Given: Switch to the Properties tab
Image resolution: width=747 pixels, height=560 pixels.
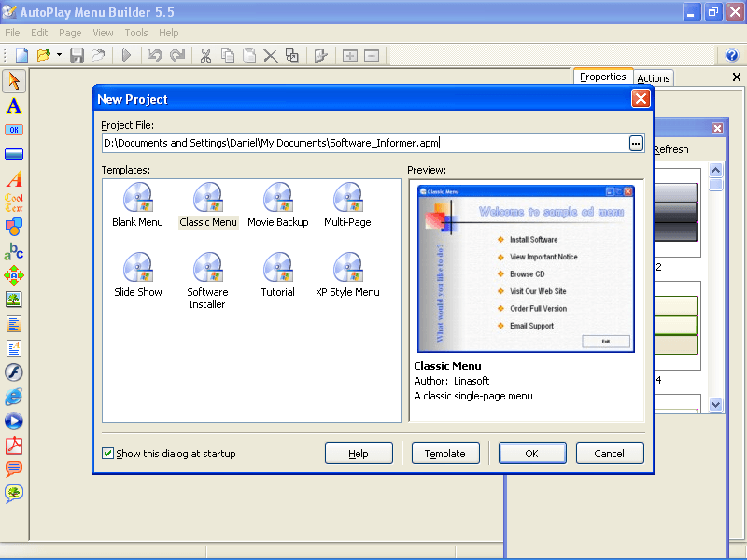Looking at the screenshot, I should [603, 77].
